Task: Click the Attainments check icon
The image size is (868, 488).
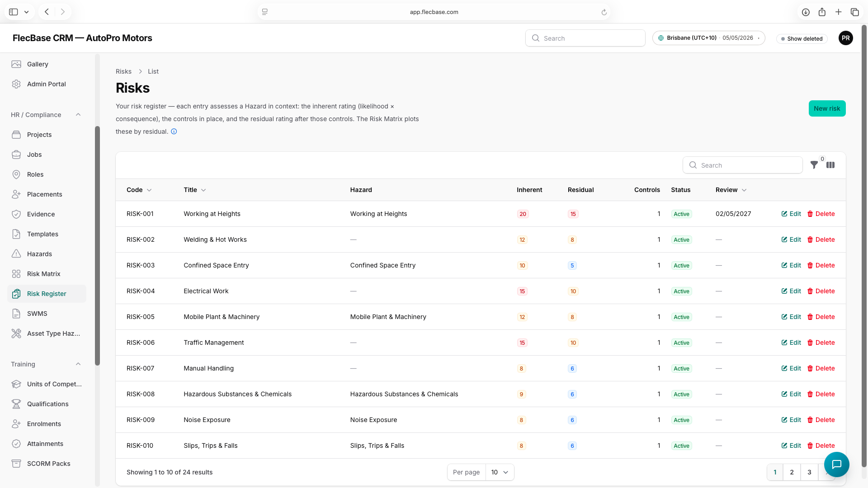Action: pos(16,444)
